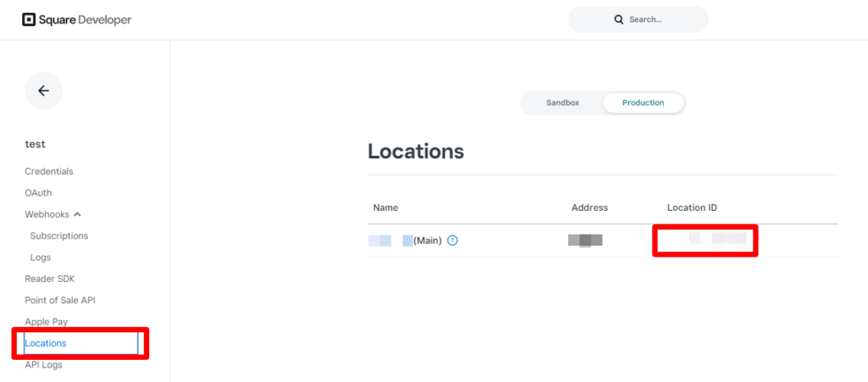Viewport: 868px width, 382px height.
Task: Open the OAuth page
Action: (38, 193)
